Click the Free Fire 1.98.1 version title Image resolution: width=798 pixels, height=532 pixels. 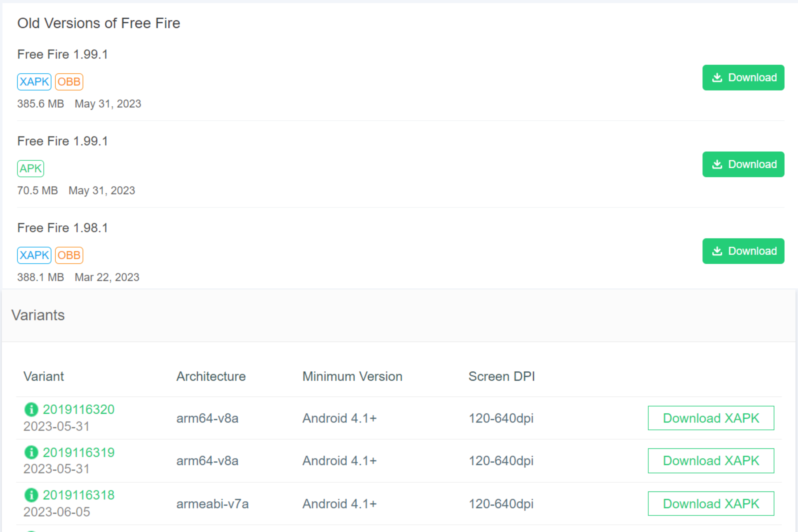click(x=63, y=228)
